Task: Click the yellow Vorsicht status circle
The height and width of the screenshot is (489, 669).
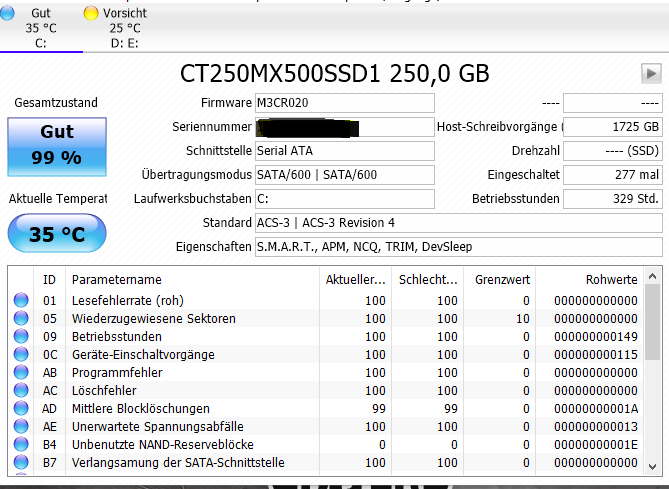Action: [91, 13]
